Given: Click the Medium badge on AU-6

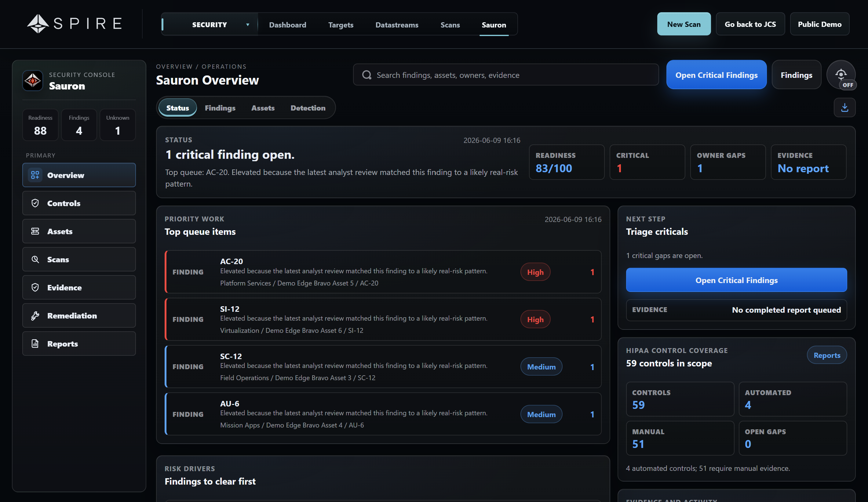Looking at the screenshot, I should tap(541, 414).
